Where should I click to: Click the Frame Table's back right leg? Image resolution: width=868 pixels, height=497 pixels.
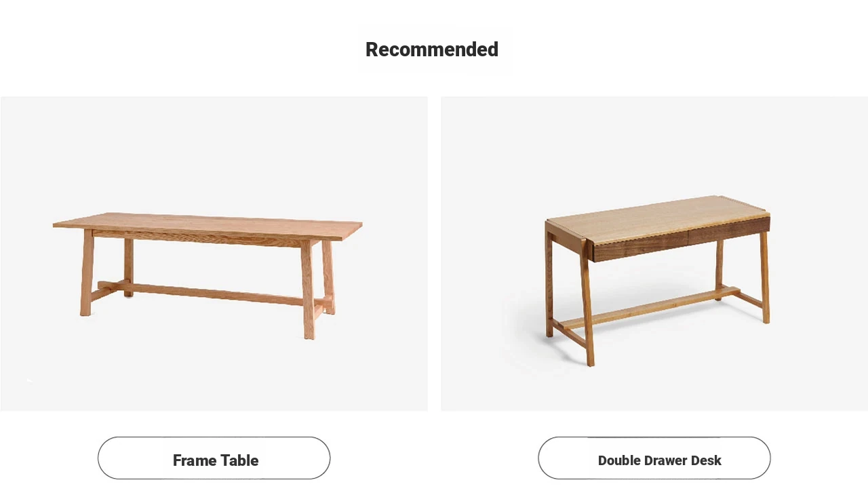(328, 277)
